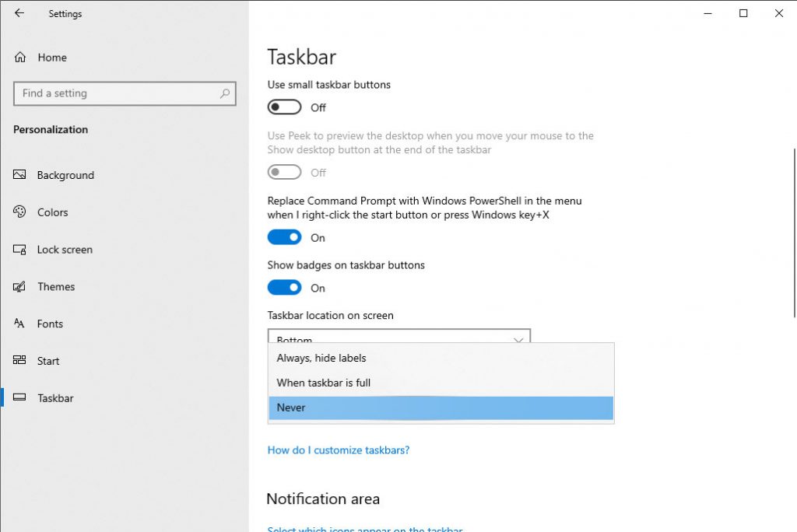Click the Personalization heading

[x=50, y=129]
